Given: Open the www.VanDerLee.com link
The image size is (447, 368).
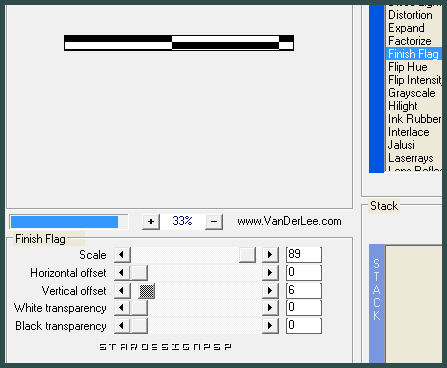Looking at the screenshot, I should click(x=289, y=221).
